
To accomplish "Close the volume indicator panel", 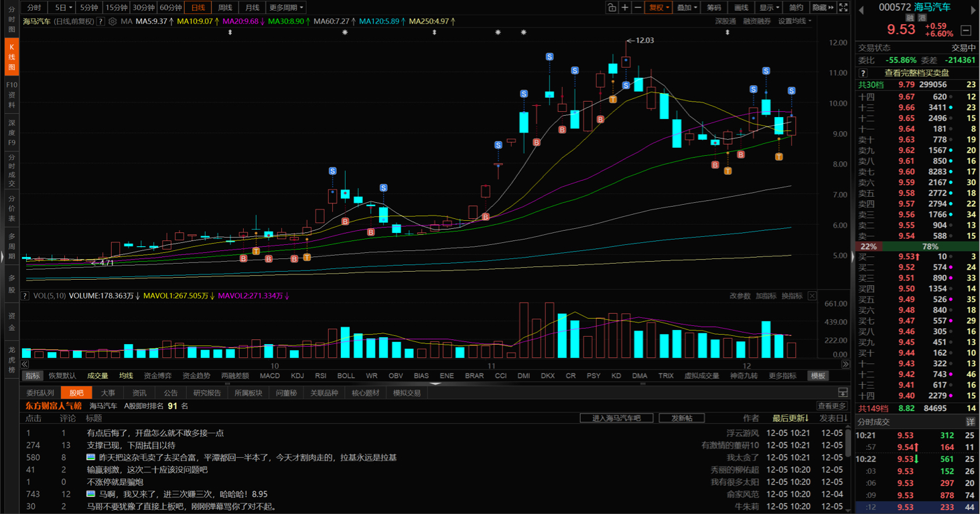I will click(812, 296).
